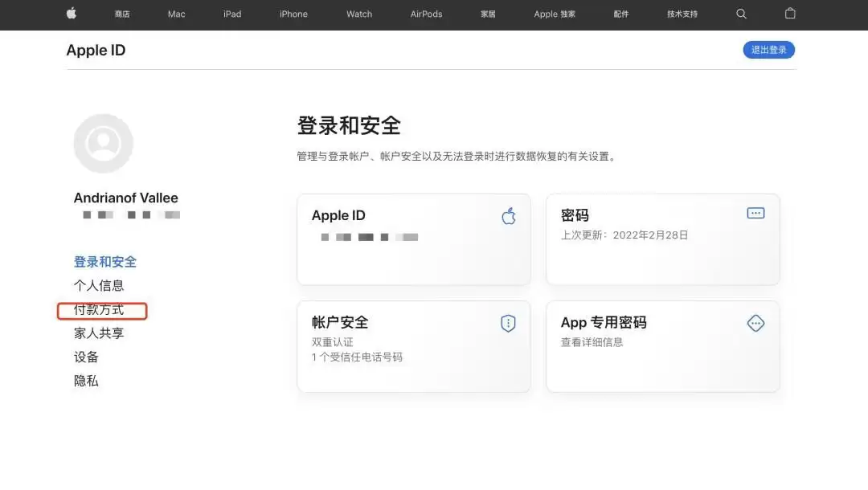Click the Apple logo in the navigation bar
Image resolution: width=868 pixels, height=490 pixels.
[x=71, y=14]
